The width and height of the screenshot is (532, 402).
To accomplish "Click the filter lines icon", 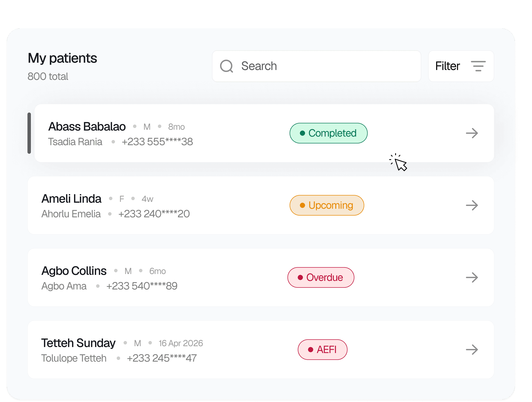I will click(478, 66).
